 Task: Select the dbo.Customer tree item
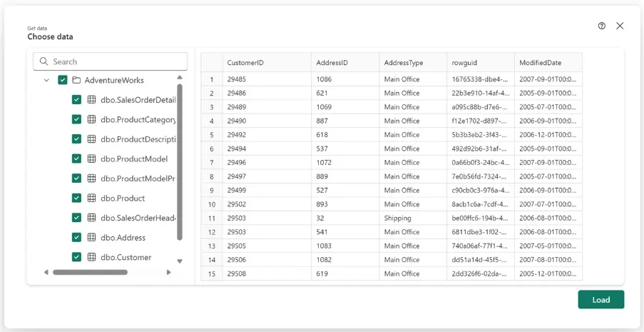point(126,257)
